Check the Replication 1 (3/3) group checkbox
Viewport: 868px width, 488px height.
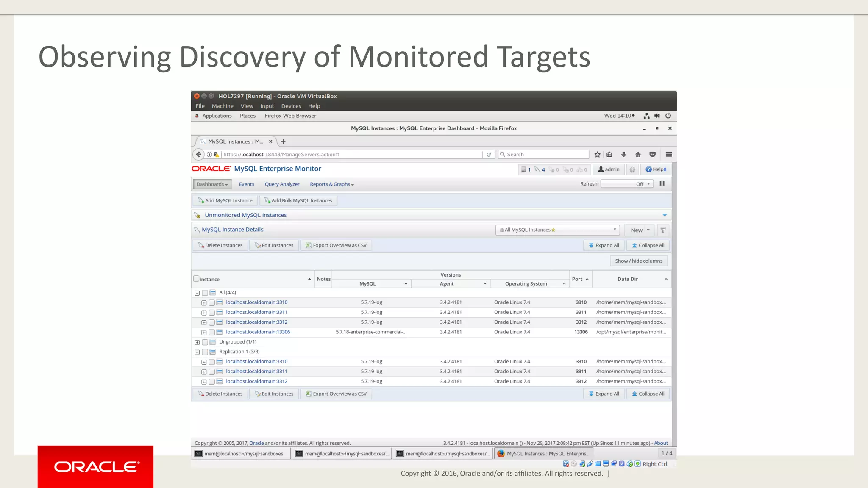[205, 352]
